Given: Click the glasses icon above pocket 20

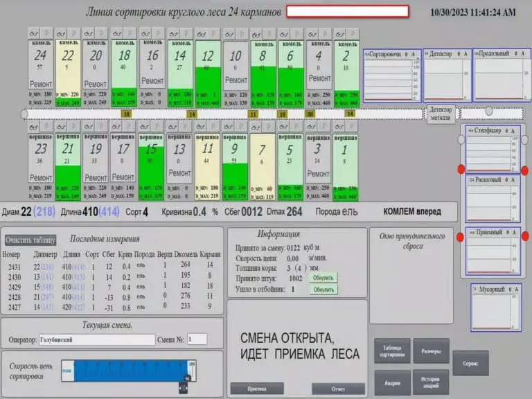Looking at the screenshot, I should click(89, 33).
